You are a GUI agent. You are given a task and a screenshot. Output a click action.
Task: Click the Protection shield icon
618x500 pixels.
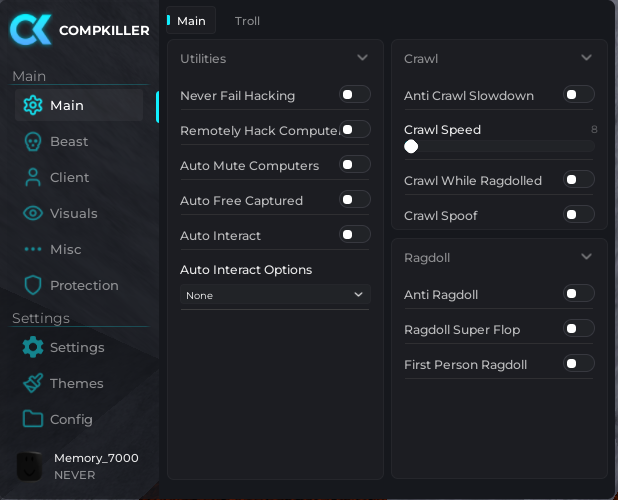coord(33,286)
